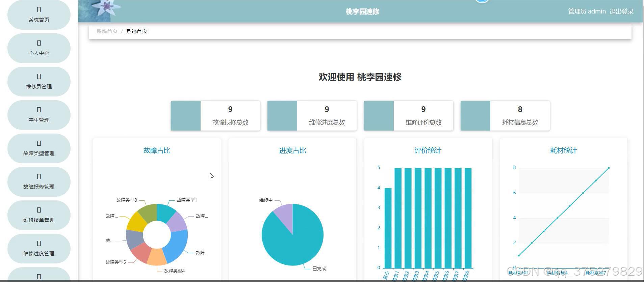
Task: Click the icon above 个人中心 label
Action: click(x=39, y=43)
